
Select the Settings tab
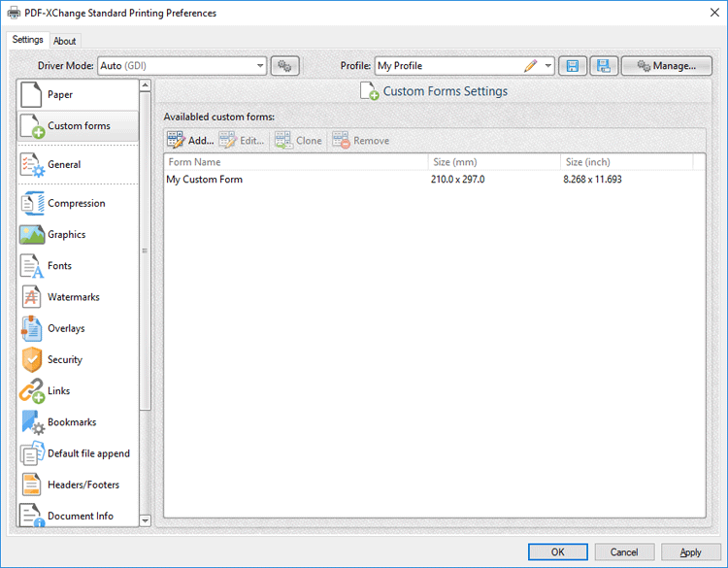pyautogui.click(x=27, y=40)
